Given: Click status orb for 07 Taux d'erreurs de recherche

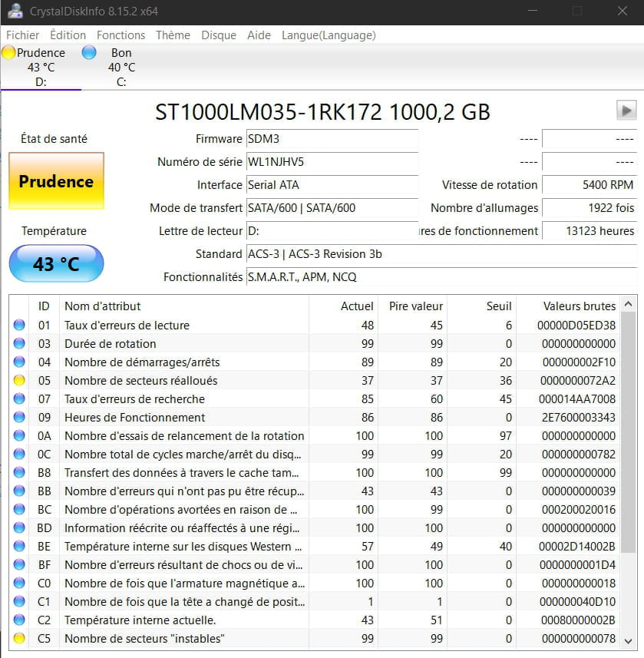Looking at the screenshot, I should (19, 398).
